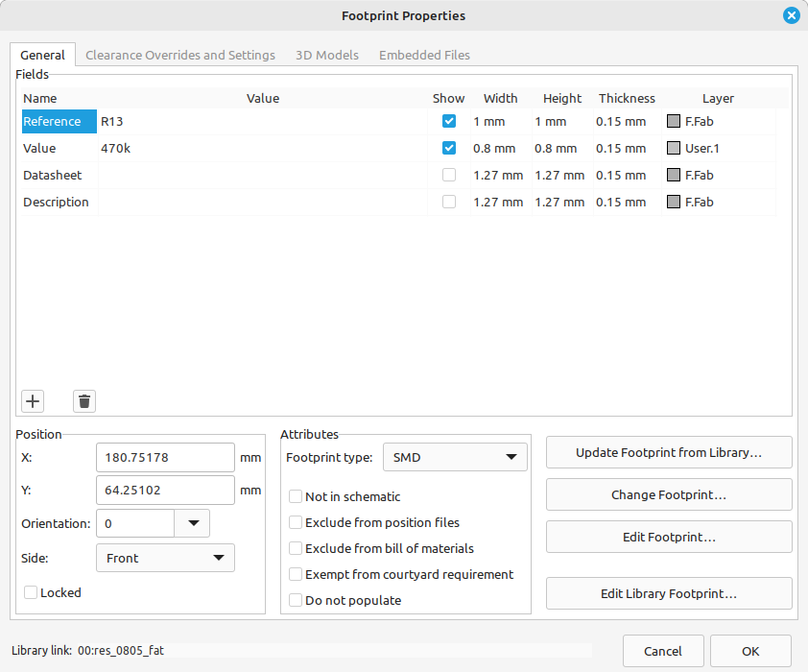
Task: Check the Locked checkbox
Action: [31, 592]
